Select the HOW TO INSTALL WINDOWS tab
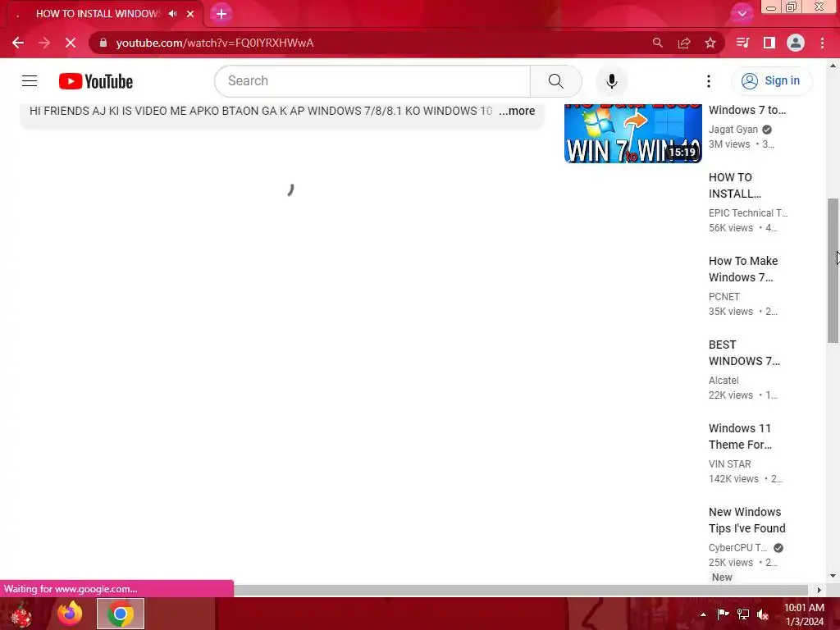This screenshot has height=630, width=840. point(98,14)
